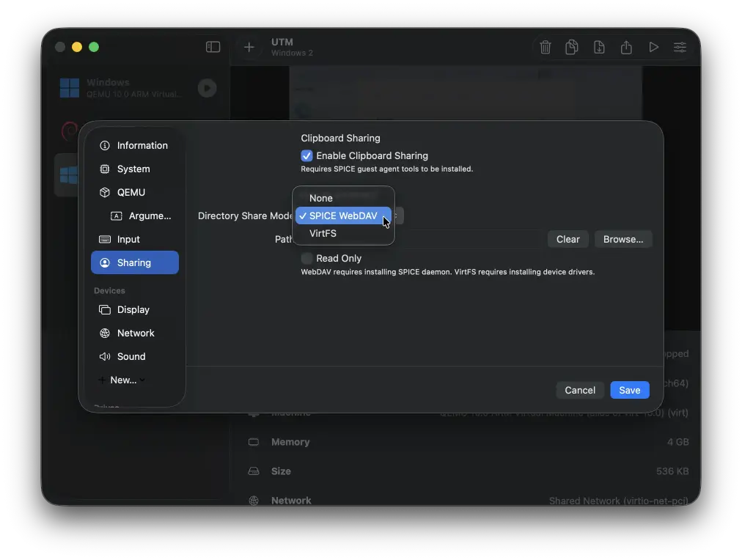Click the move-to-file download icon
Viewport: 742px width, 560px height.
[599, 47]
